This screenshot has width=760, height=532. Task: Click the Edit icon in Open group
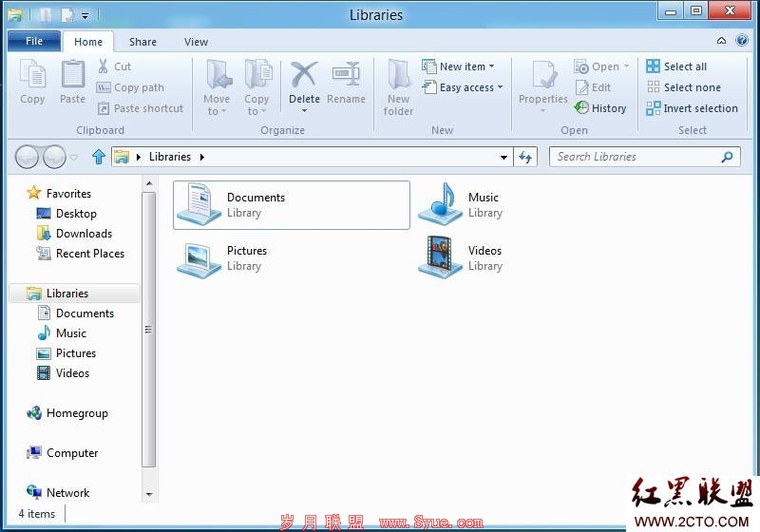[581, 87]
